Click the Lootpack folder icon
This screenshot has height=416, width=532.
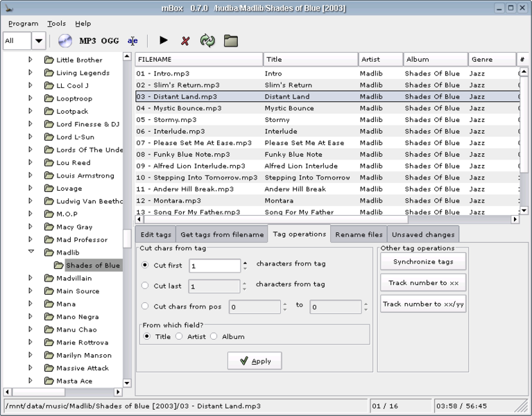[49, 111]
